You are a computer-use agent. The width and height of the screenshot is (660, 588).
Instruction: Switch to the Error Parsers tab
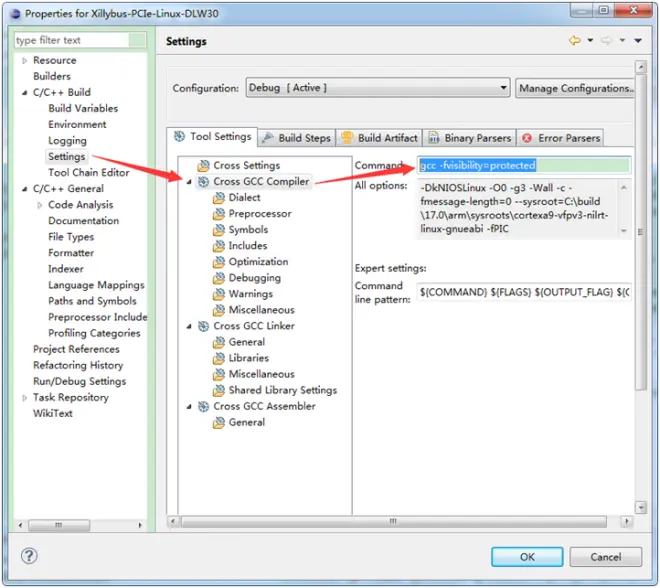[560, 138]
